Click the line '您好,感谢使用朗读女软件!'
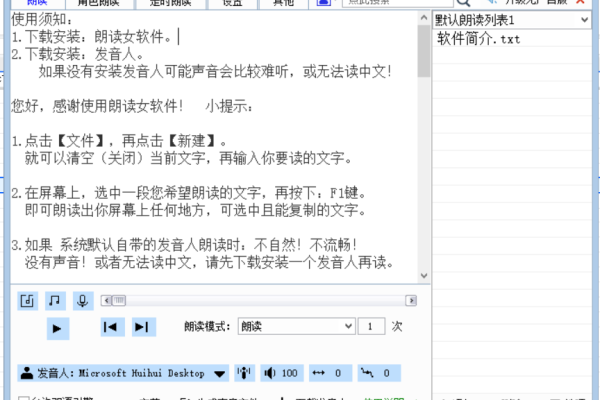The width and height of the screenshot is (600, 400). coord(98,106)
